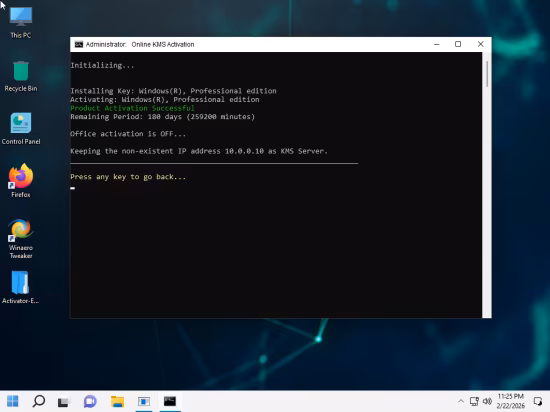Open File Explorer from taskbar
The height and width of the screenshot is (412, 550).
point(117,401)
